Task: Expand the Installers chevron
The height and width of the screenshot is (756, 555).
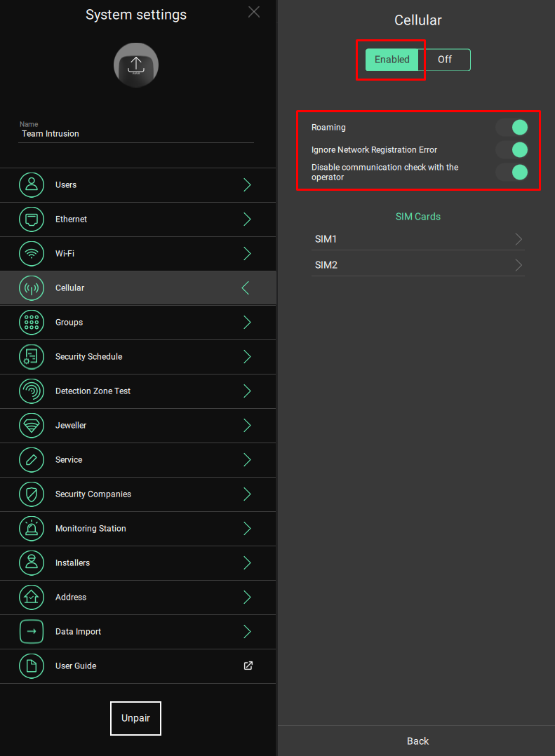Action: (247, 562)
